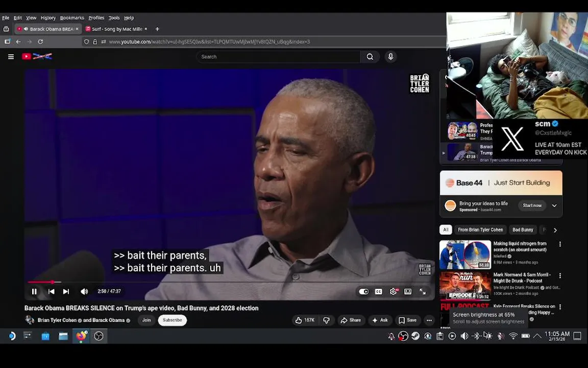The image size is (588, 368).
Task: Open options for Mark Normand podcast
Action: pos(560,275)
